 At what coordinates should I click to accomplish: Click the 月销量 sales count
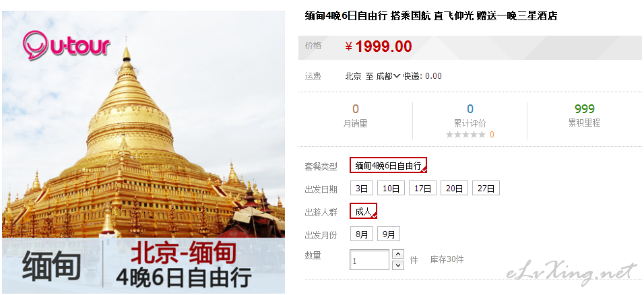click(355, 109)
